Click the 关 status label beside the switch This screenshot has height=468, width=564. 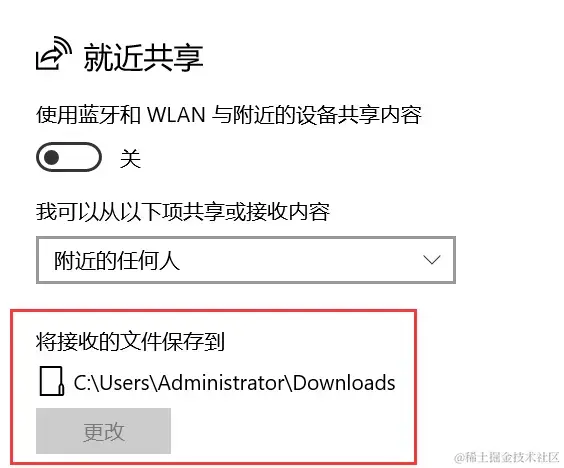point(130,158)
